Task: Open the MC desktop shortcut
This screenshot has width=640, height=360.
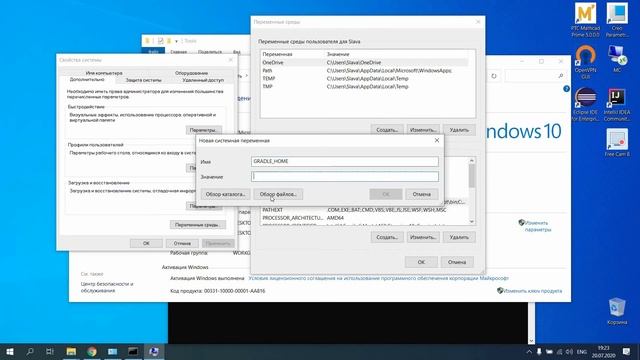Action: point(617,59)
